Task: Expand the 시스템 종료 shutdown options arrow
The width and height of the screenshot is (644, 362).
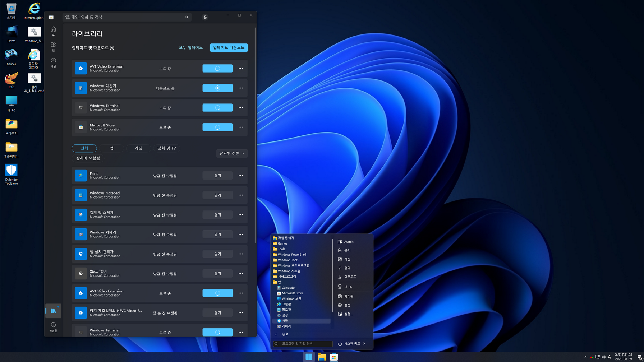Action: 364,344
